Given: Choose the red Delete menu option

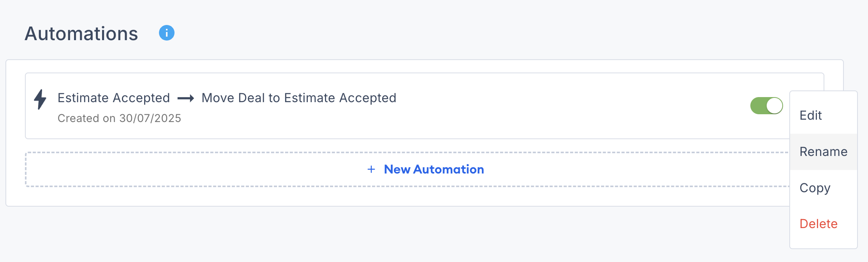Looking at the screenshot, I should [818, 224].
